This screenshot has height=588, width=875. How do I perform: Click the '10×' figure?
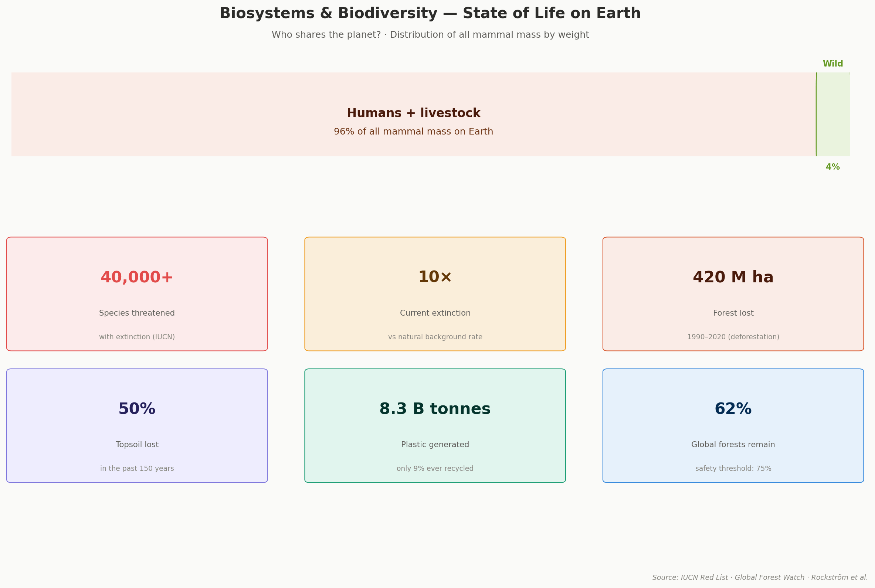coord(435,278)
